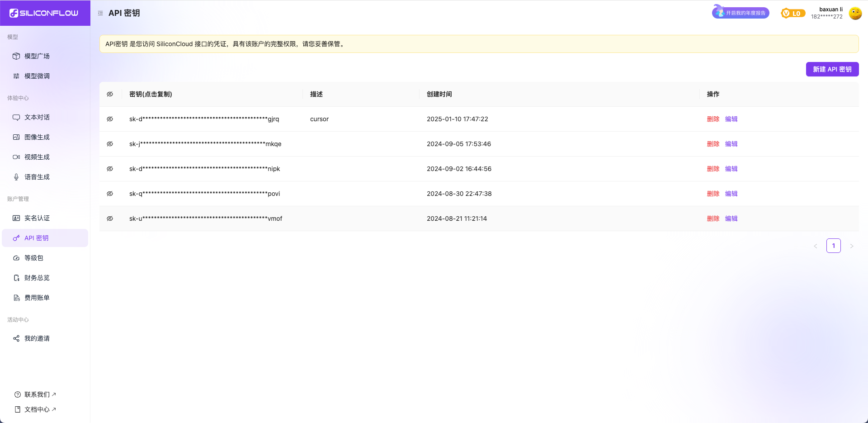Click the SiliconFlow logo in header
Image resolution: width=868 pixels, height=423 pixels.
pyautogui.click(x=44, y=13)
